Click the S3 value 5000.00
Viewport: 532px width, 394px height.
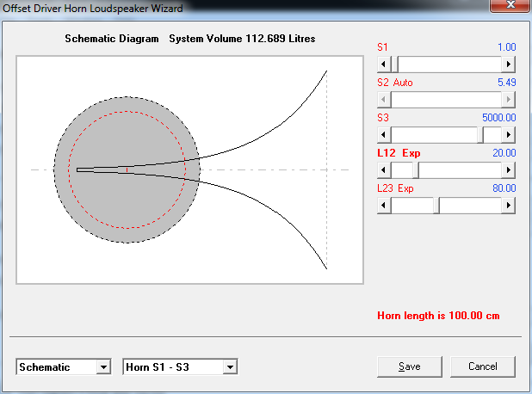pos(499,118)
